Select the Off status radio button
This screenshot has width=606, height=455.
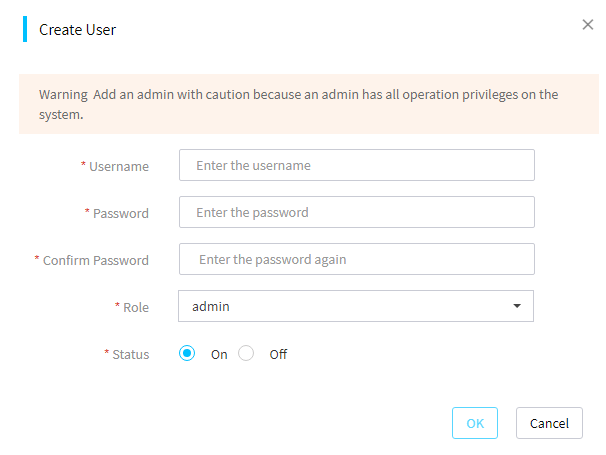pos(246,353)
